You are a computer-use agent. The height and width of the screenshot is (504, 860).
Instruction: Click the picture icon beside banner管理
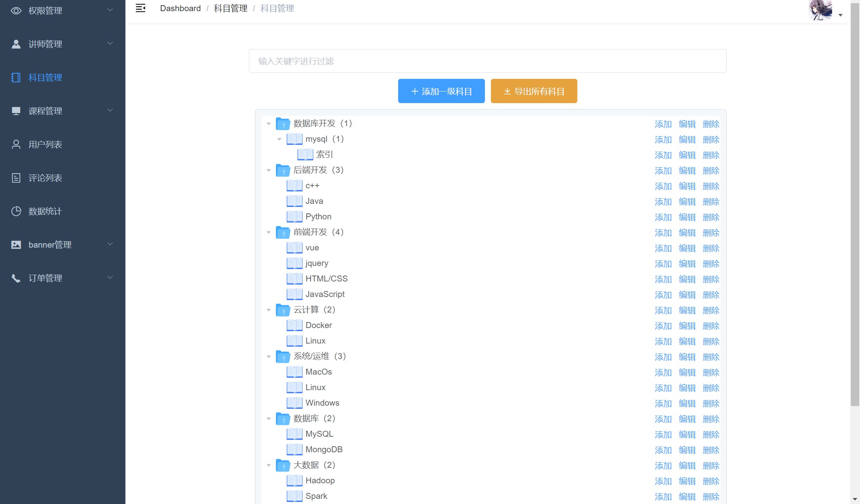(x=16, y=245)
